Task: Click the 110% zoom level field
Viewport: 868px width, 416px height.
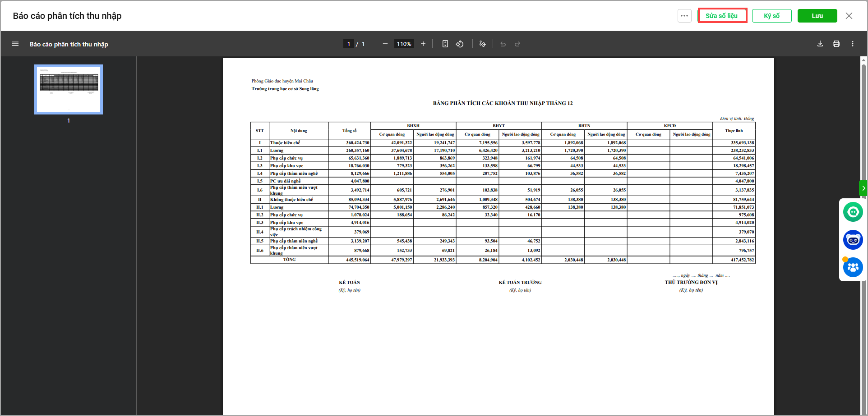Action: (404, 44)
